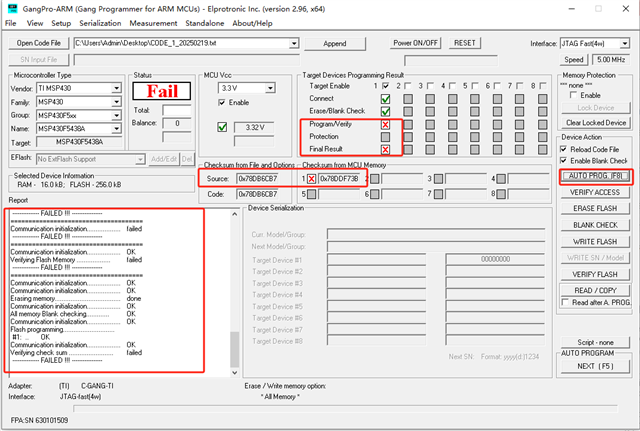Open the code file path dropdown
The width and height of the screenshot is (640, 431).
294,43
